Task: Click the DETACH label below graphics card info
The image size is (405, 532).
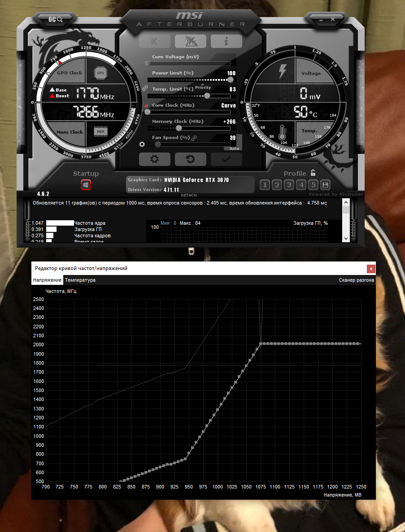Action: pyautogui.click(x=188, y=195)
